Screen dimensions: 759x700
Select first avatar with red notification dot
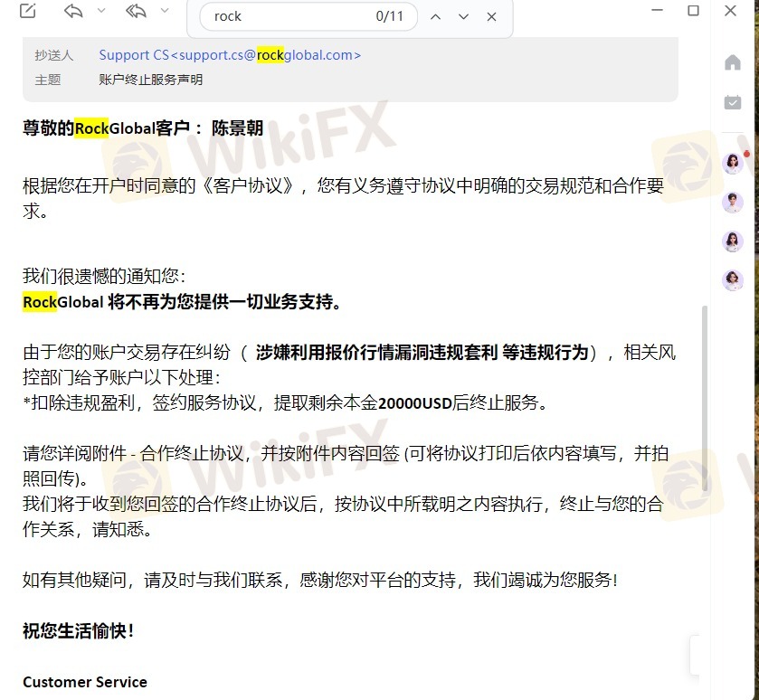[733, 163]
